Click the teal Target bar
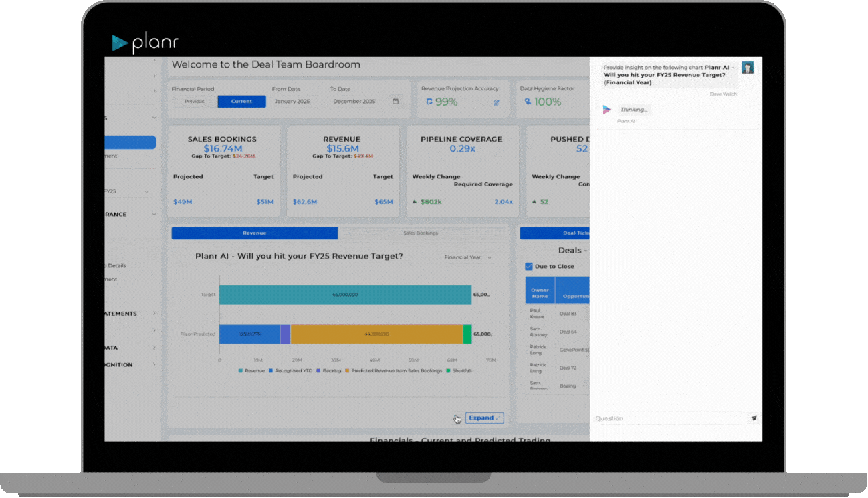This screenshot has height=498, width=868. pyautogui.click(x=345, y=295)
